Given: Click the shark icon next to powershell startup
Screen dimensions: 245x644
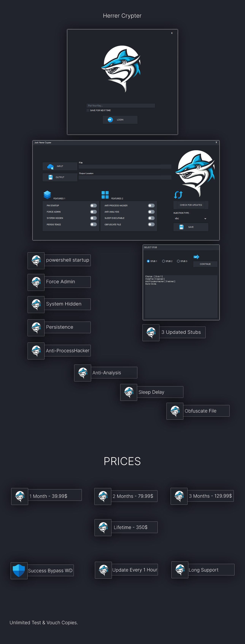Looking at the screenshot, I should pyautogui.click(x=36, y=261).
